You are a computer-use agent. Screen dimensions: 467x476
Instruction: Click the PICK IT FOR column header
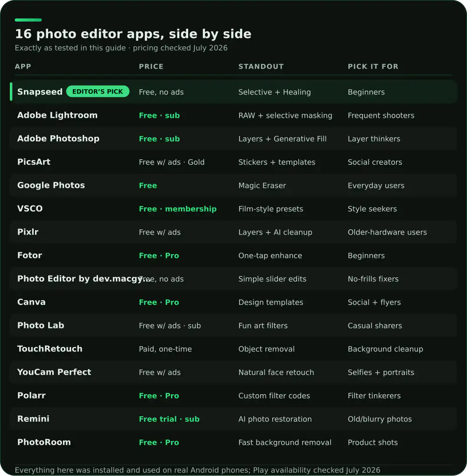pos(373,66)
